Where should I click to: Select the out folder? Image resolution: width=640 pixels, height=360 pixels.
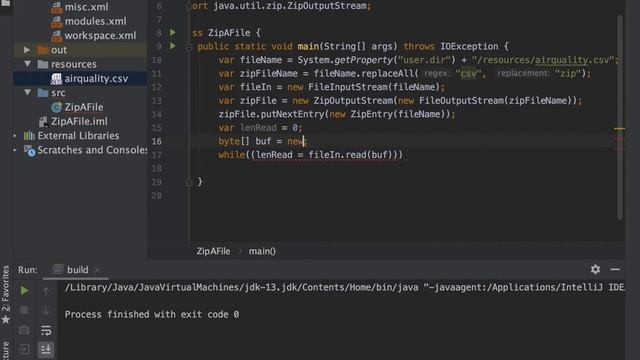[x=58, y=50]
